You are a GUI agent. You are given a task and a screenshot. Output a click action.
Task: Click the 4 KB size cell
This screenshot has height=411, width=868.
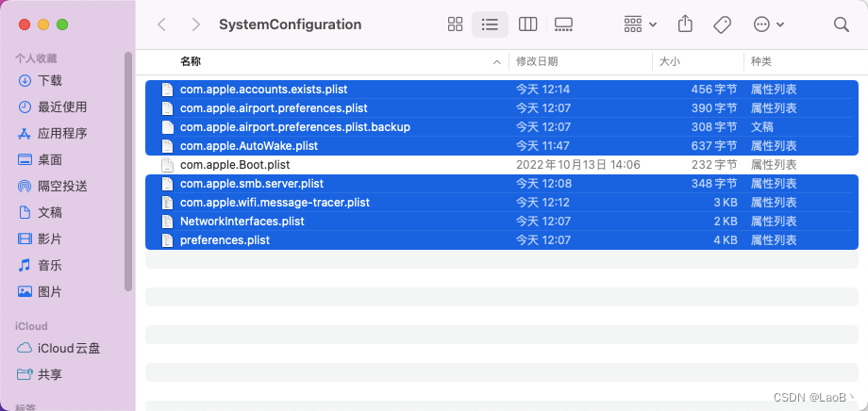coord(726,240)
